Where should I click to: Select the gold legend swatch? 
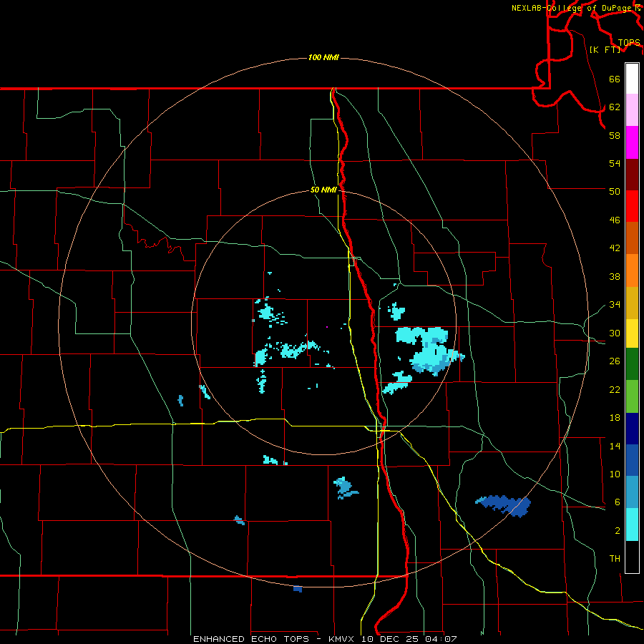click(x=632, y=303)
